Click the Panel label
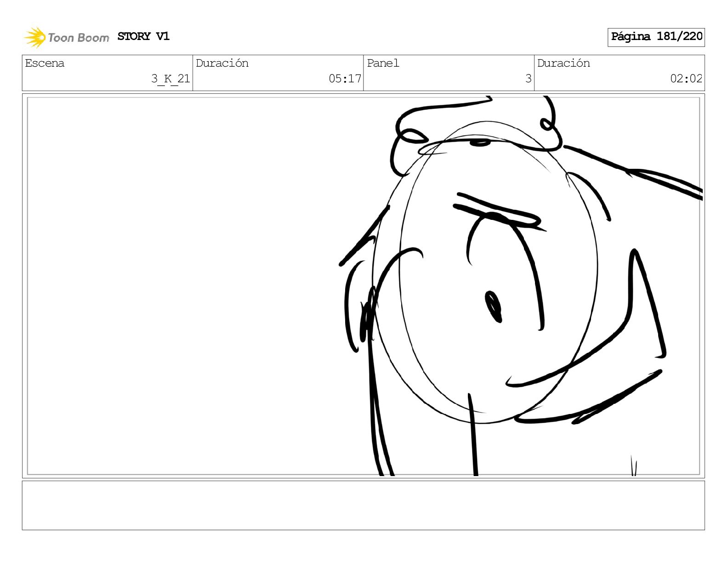 pos(383,63)
